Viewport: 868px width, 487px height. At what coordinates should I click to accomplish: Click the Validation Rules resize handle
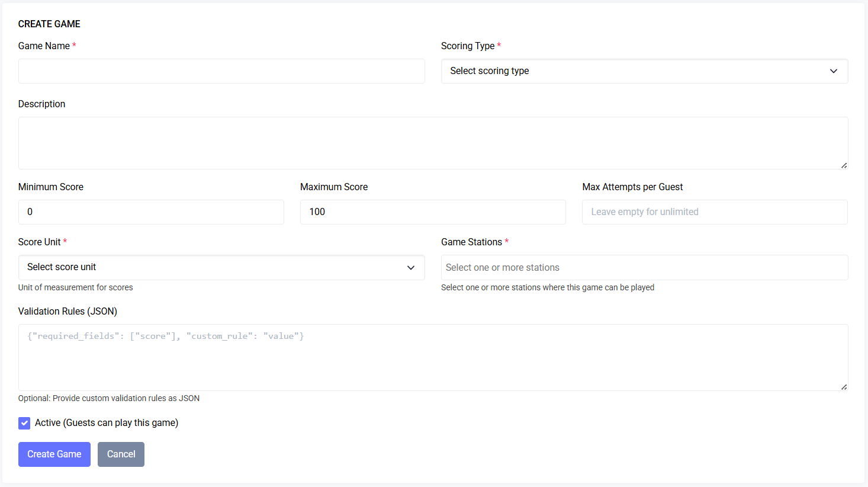point(844,386)
